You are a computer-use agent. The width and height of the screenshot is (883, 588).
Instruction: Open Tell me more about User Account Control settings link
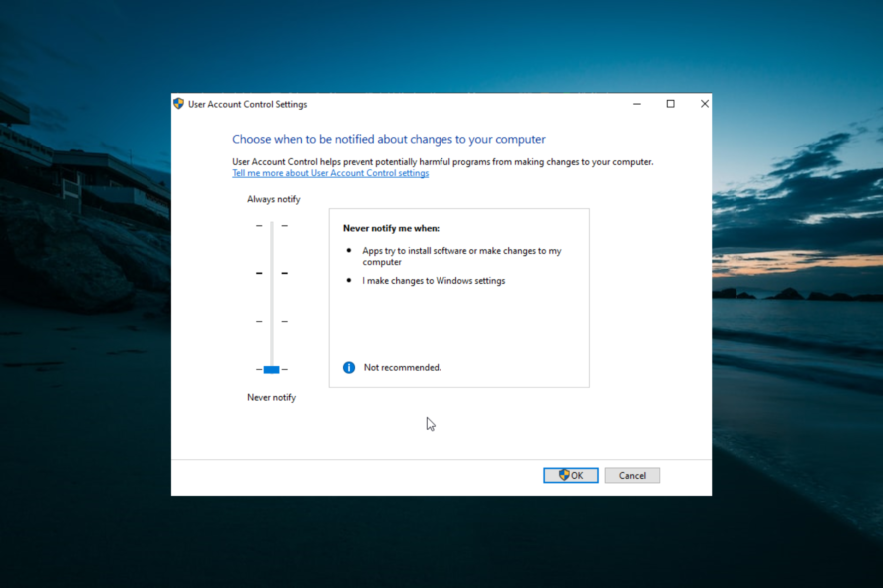(331, 173)
